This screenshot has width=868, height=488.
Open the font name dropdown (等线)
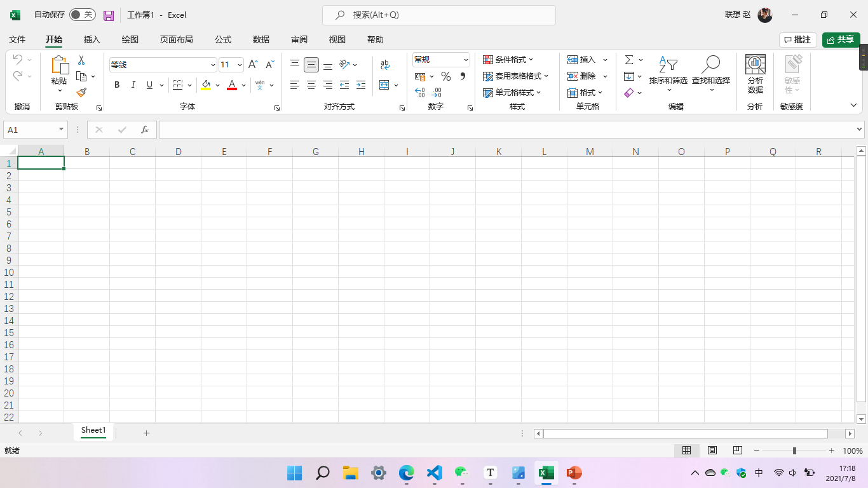[x=213, y=65]
